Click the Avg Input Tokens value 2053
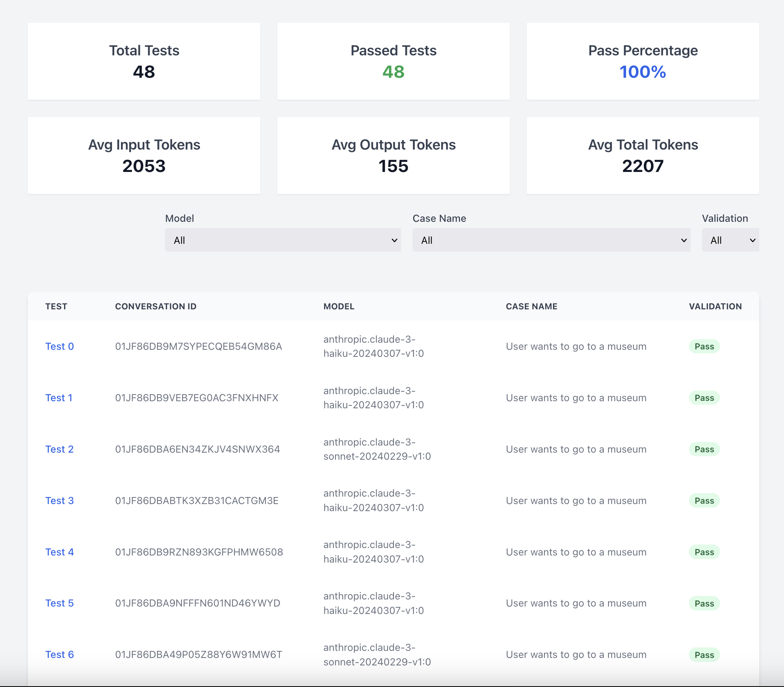784x687 pixels. [144, 166]
